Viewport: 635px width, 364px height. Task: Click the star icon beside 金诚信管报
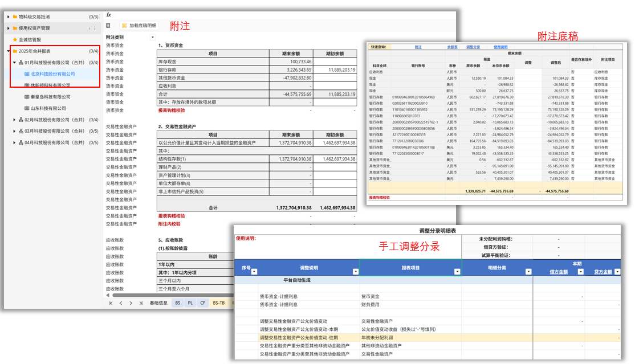click(15, 40)
